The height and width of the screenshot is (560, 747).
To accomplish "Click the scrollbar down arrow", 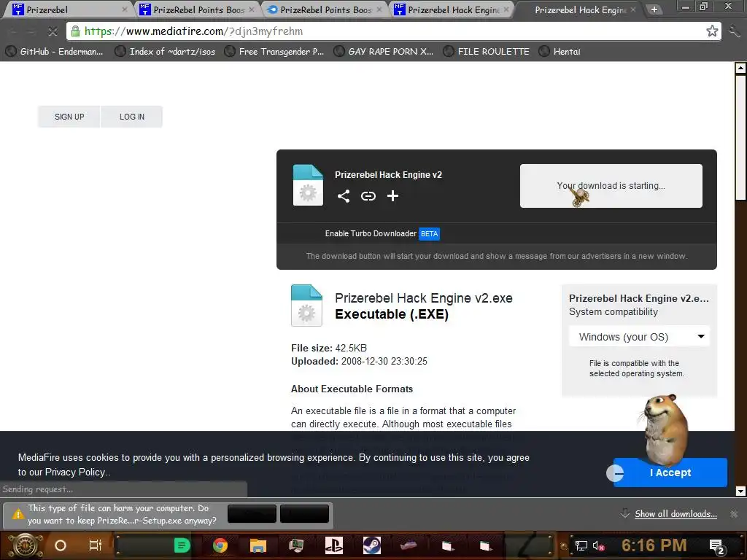I will [x=740, y=491].
